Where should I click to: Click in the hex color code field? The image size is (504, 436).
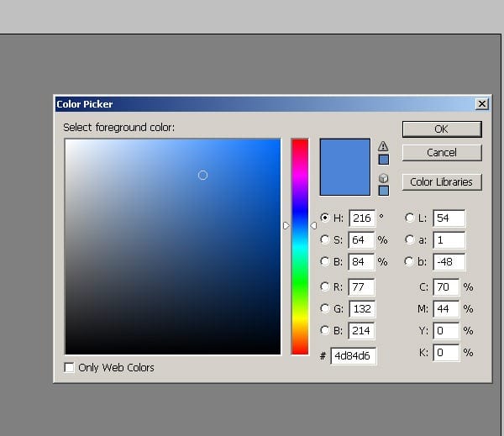pyautogui.click(x=354, y=356)
